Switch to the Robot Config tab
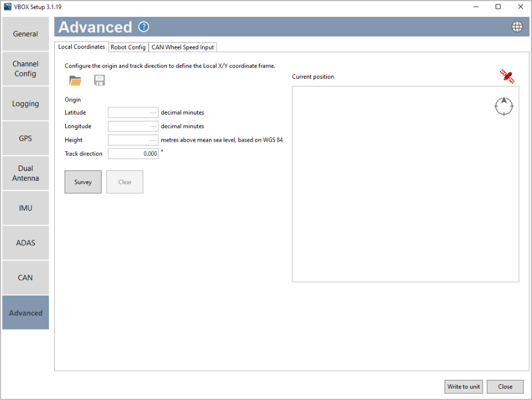Screen dimensions: 532x400 click(128, 47)
